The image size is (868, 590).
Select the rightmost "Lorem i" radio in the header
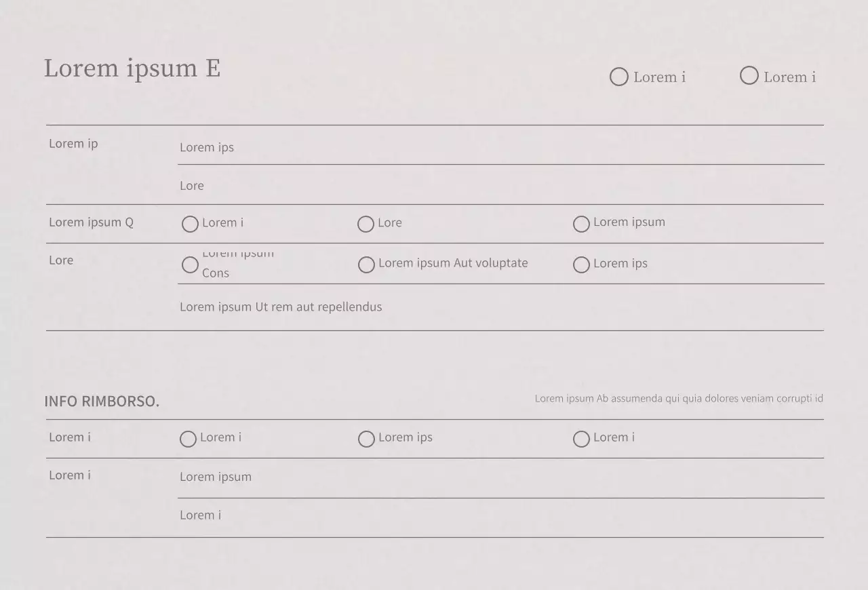749,76
